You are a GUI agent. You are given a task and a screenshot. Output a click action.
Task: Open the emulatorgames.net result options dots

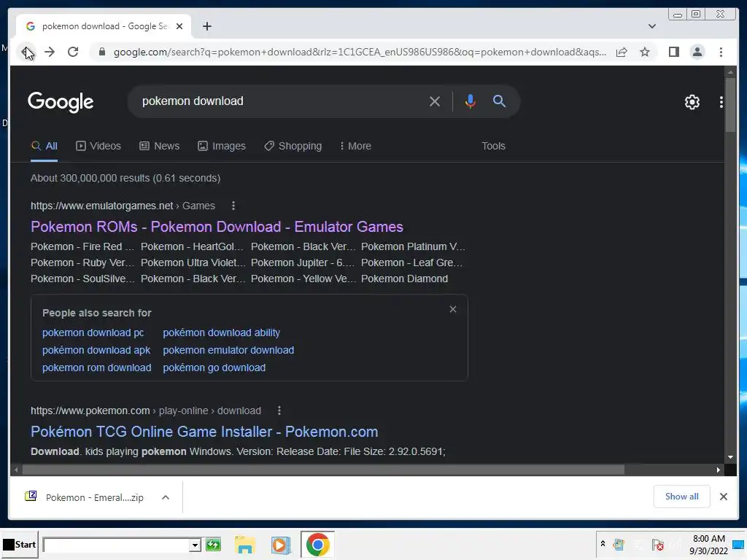(233, 206)
